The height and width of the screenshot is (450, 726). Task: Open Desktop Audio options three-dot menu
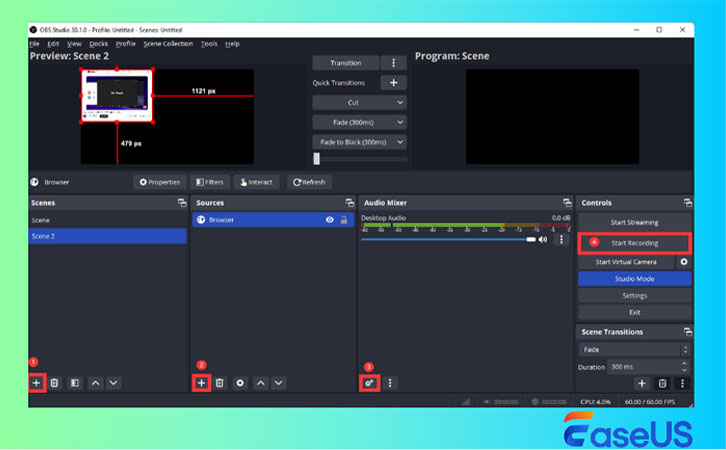(561, 239)
